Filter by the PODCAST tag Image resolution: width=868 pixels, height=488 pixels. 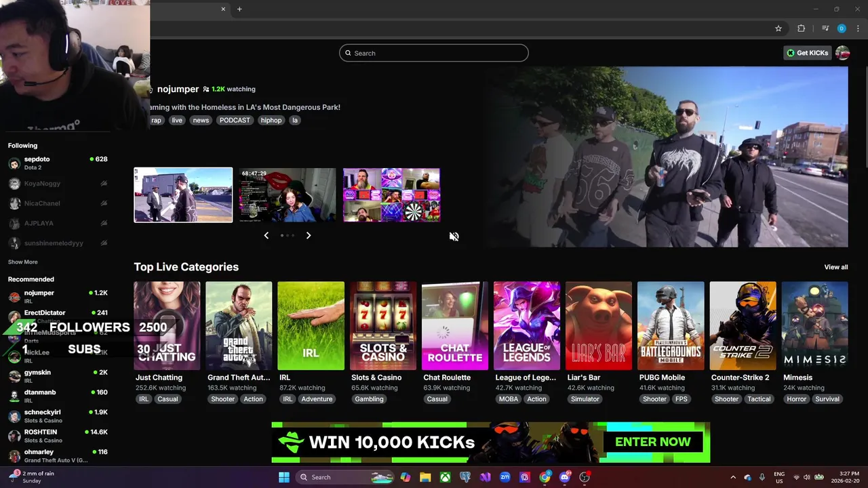[x=235, y=120]
